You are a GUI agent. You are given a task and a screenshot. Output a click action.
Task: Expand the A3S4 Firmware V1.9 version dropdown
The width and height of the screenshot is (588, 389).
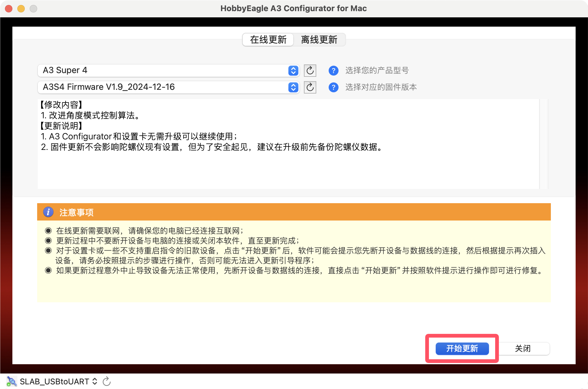coord(168,87)
